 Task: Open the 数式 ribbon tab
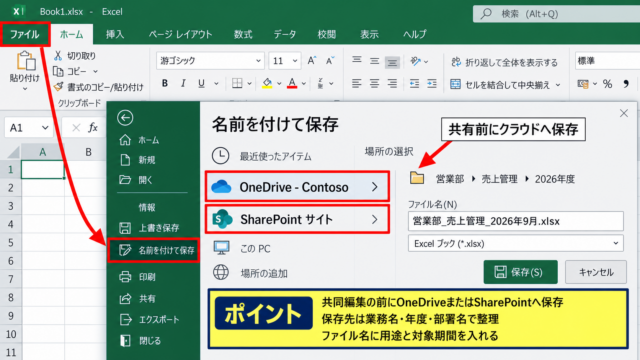coord(243,34)
